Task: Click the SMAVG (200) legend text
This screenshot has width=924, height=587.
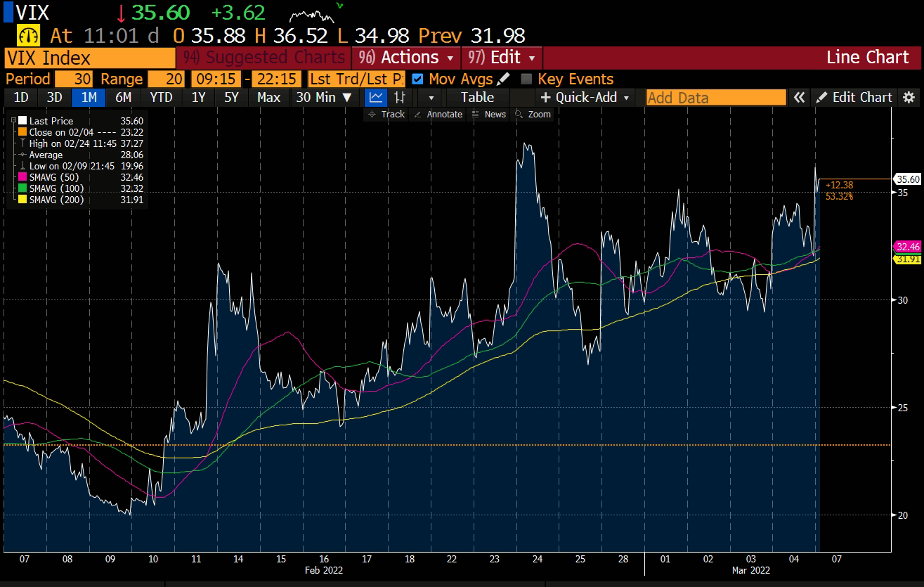Action: tap(57, 200)
